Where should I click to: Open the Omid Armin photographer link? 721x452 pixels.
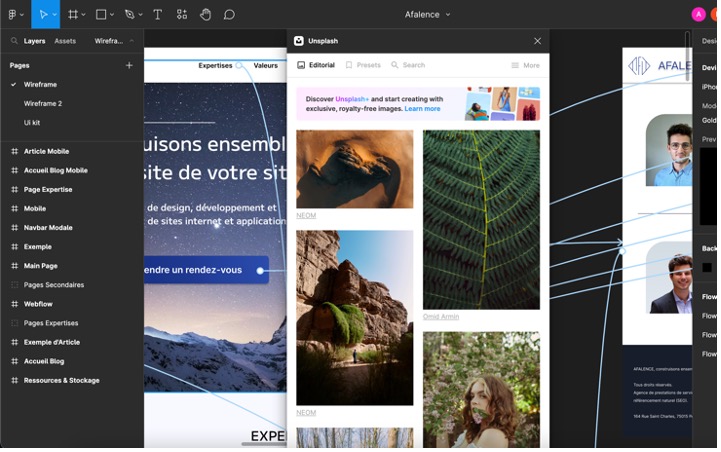tap(441, 316)
